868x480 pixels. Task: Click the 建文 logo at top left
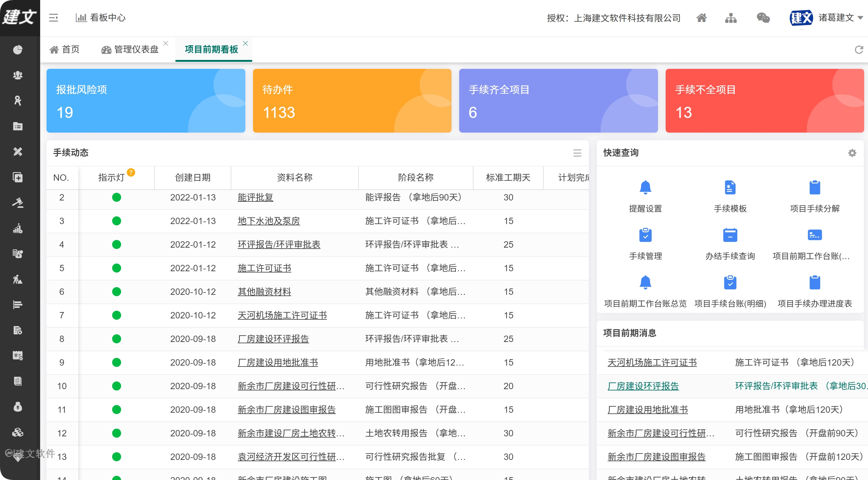(x=19, y=17)
